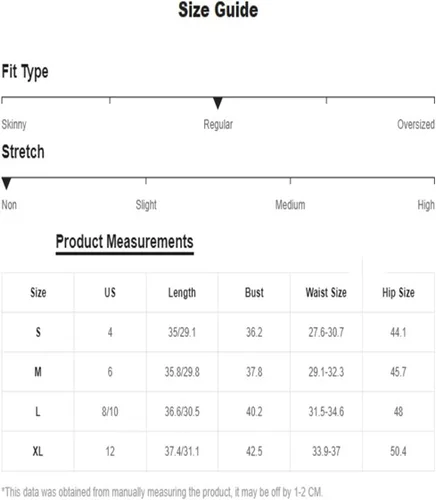
Task: Click the Bust column header
Action: click(254, 293)
